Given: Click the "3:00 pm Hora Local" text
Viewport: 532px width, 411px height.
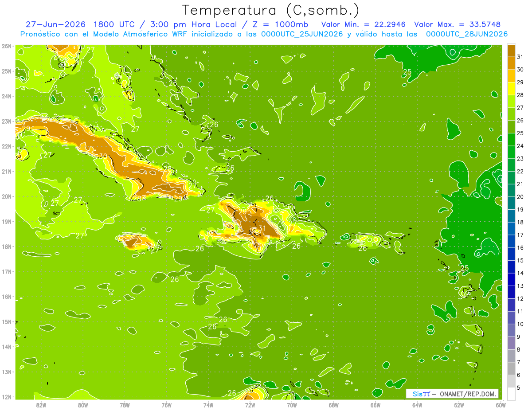Looking at the screenshot, I should pyautogui.click(x=193, y=24).
